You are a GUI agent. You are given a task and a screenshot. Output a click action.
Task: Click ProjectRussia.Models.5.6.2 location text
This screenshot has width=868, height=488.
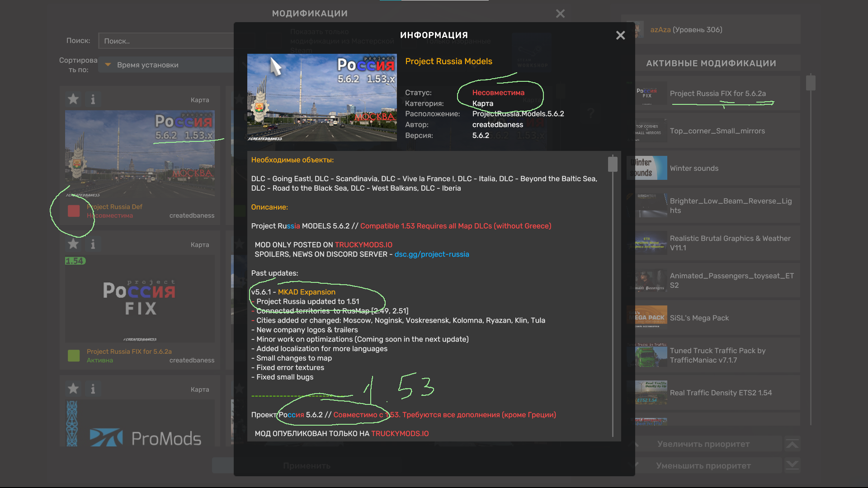pos(518,114)
